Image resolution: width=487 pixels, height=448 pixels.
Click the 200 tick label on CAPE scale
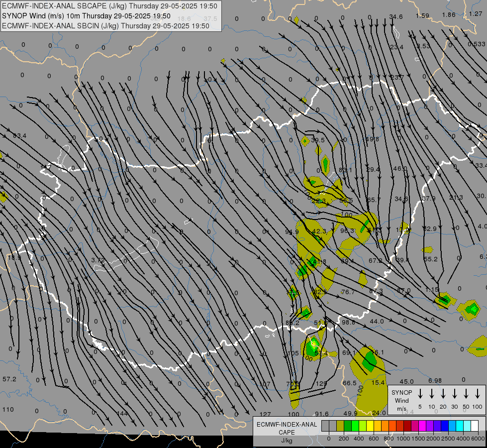point(344,439)
